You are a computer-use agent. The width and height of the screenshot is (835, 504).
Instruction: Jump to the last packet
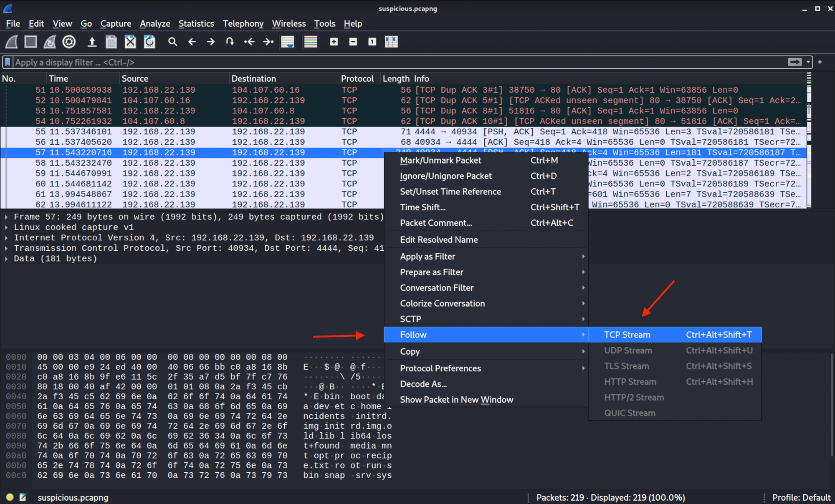268,42
